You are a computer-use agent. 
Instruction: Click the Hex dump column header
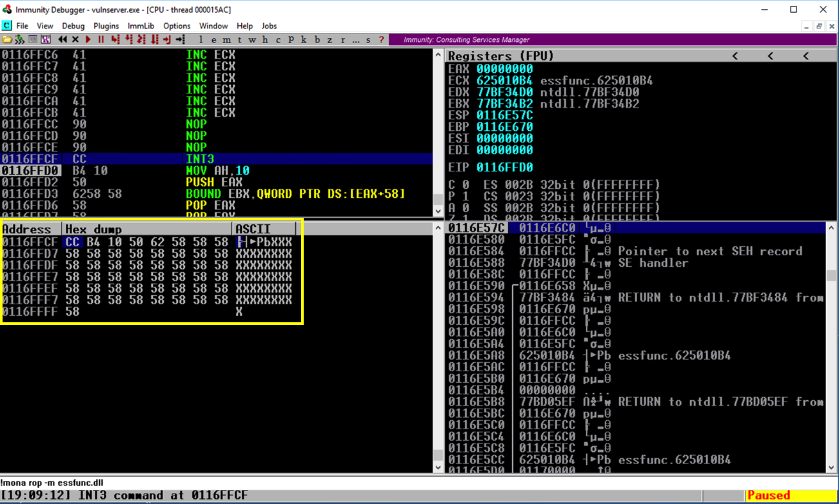[147, 229]
